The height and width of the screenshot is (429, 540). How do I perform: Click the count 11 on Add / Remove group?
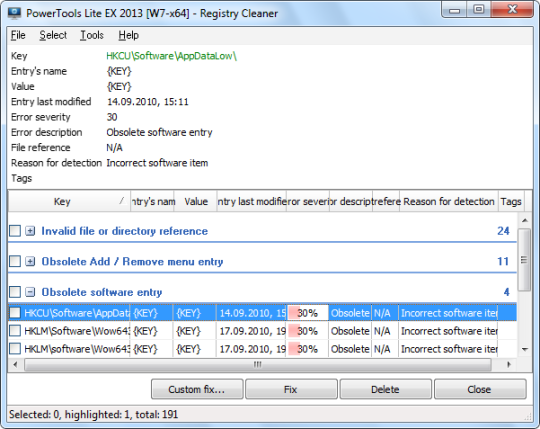point(503,261)
